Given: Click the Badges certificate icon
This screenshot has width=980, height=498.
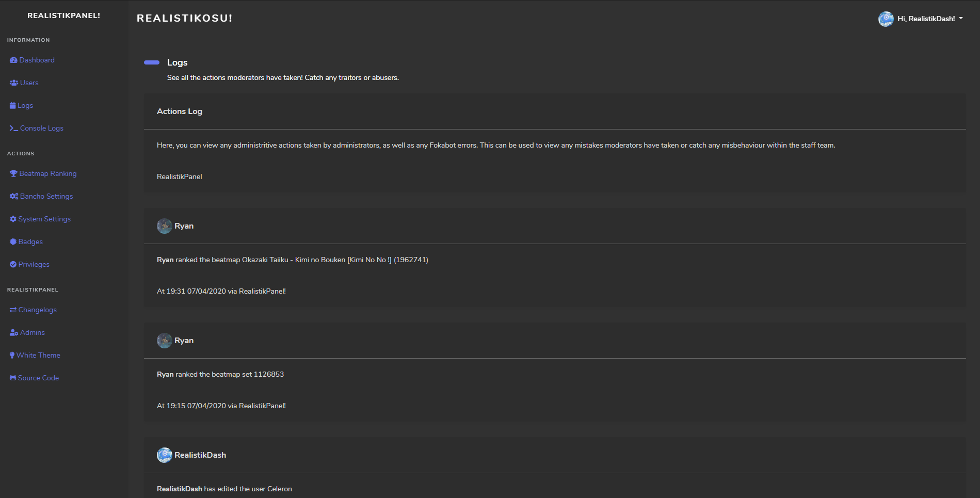Looking at the screenshot, I should (13, 242).
